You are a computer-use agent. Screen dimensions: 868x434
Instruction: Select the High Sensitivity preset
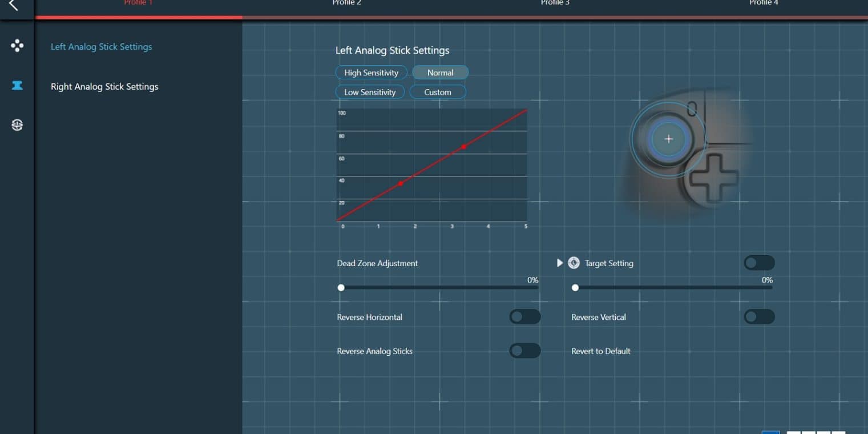tap(371, 73)
